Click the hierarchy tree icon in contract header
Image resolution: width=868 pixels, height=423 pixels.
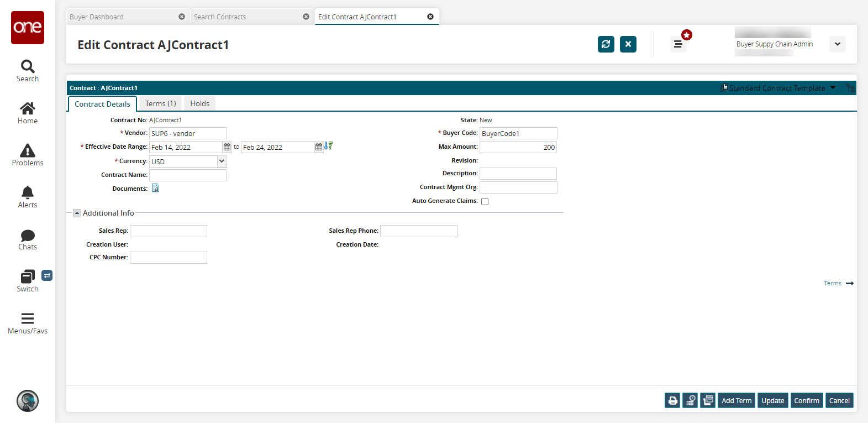[850, 88]
